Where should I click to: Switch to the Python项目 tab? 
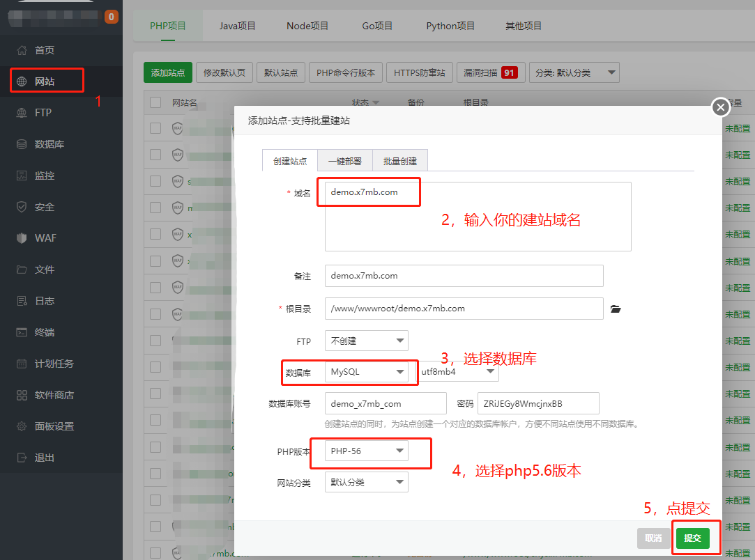click(450, 26)
